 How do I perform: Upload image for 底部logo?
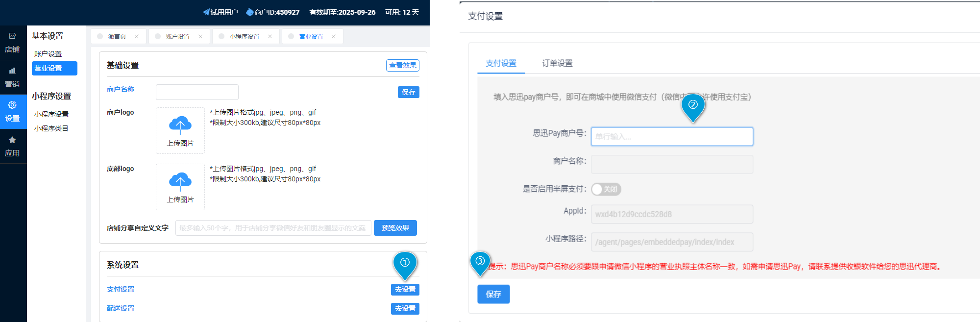click(180, 187)
